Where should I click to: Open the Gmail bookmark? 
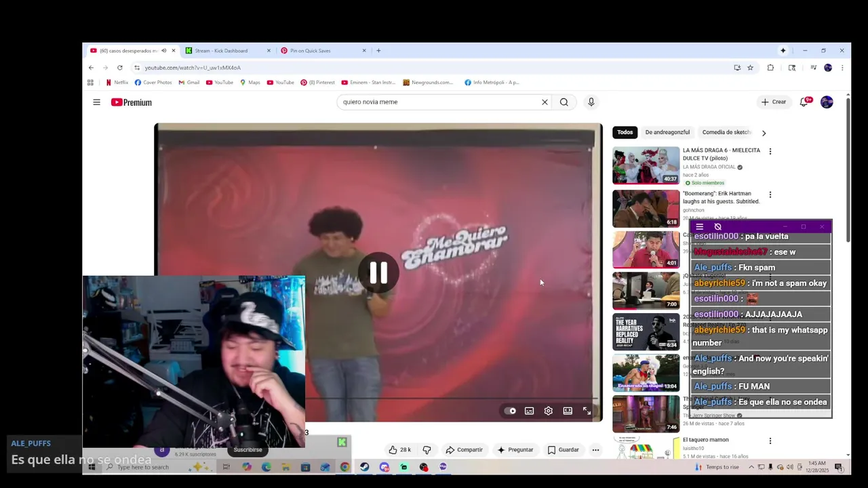(x=189, y=83)
